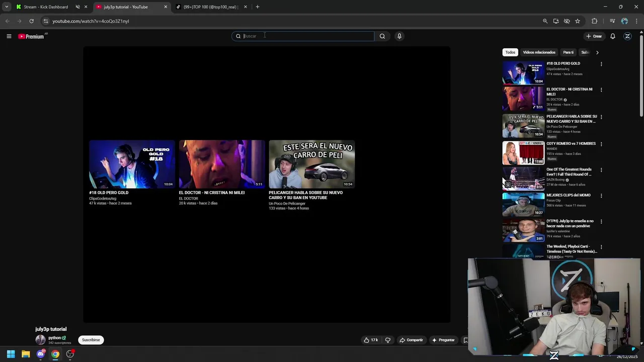This screenshot has width=644, height=362.
Task: Click the 'Compartir' share button
Action: click(411, 340)
